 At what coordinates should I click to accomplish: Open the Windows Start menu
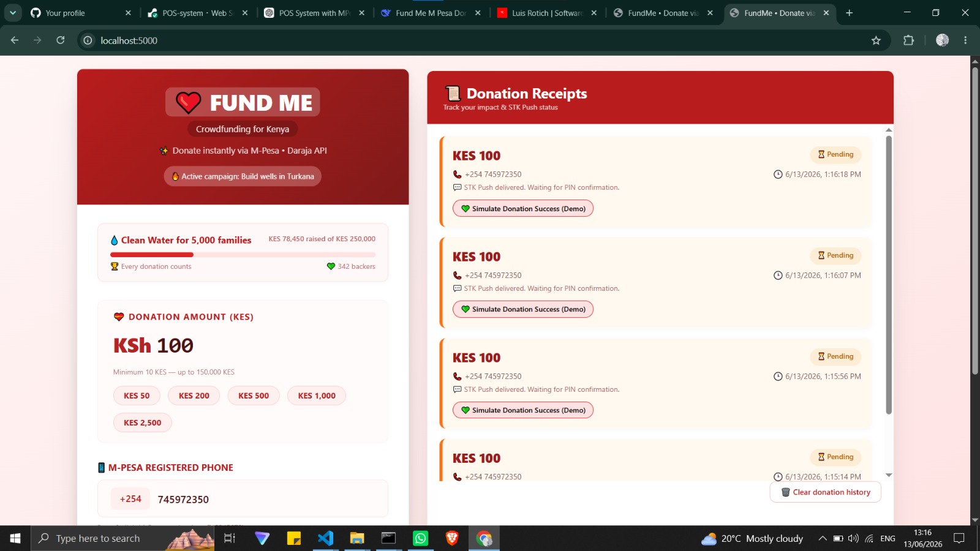pos(15,539)
